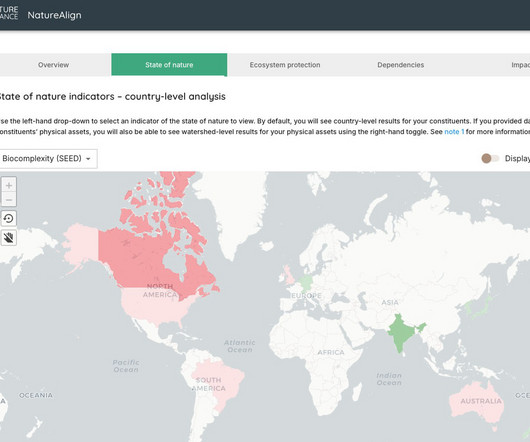The image size is (530, 442).
Task: Zoom in on the map
Action: point(9,186)
